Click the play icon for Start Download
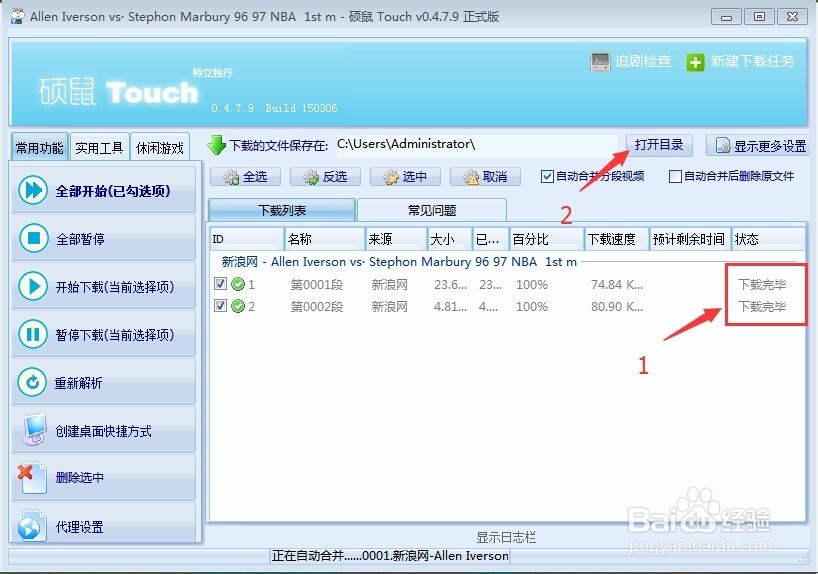Image resolution: width=818 pixels, height=574 pixels. 33,286
